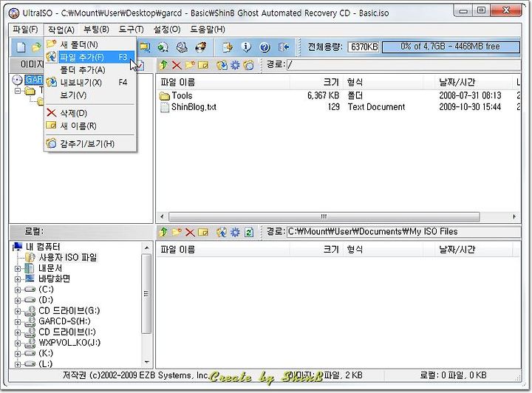Click the local pane Refresh icon

pos(249,232)
